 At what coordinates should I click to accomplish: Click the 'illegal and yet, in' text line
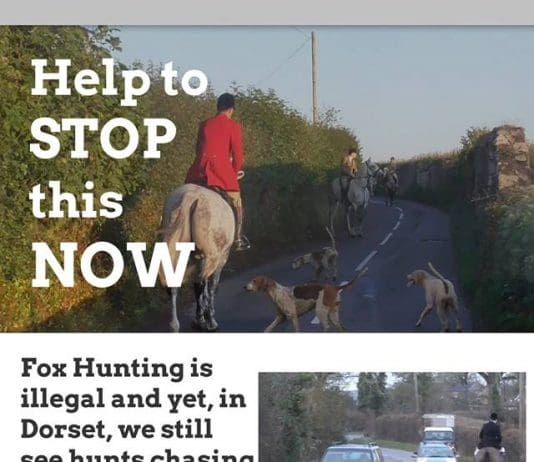(133, 400)
